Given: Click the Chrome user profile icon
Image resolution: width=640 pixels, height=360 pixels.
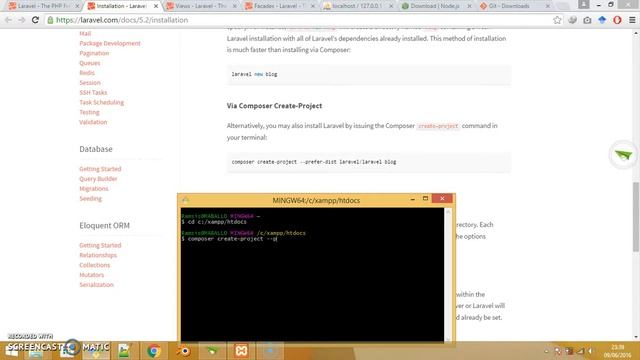Looking at the screenshot, I should pyautogui.click(x=584, y=4).
